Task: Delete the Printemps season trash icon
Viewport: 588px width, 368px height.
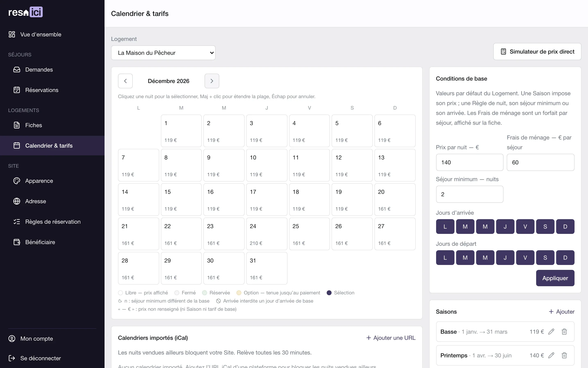Action: 564,355
